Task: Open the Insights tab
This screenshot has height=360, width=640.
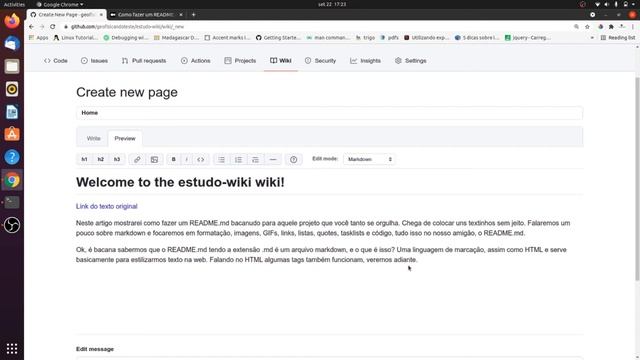Action: coord(365,60)
